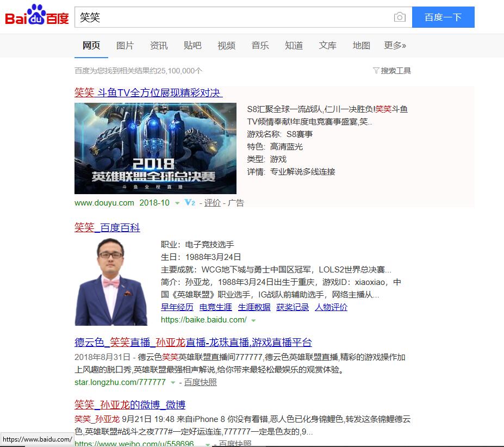Open the 人物评价 section link
The image size is (504, 447).
tap(331, 307)
